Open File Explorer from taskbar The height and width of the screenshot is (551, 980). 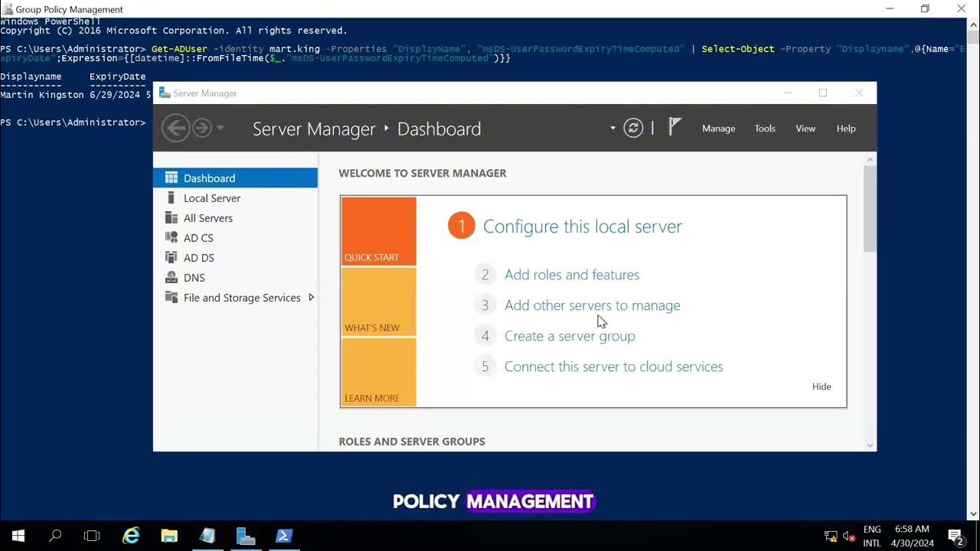(169, 536)
